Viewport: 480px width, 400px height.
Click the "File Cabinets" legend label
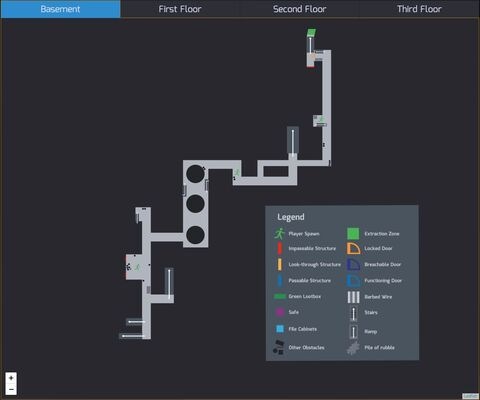click(303, 329)
